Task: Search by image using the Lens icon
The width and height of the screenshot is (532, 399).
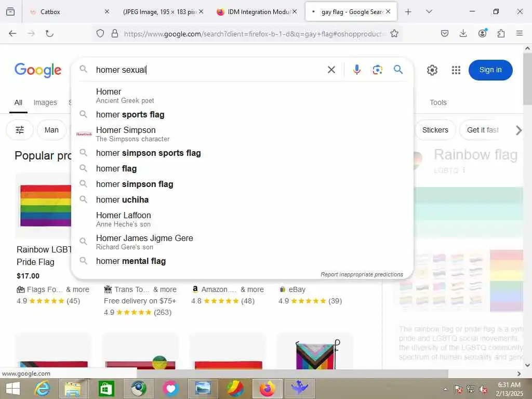Action: coord(378,70)
